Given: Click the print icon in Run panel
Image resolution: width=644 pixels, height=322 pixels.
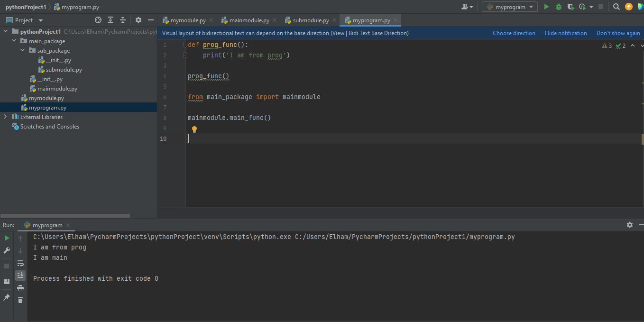Looking at the screenshot, I should pos(20,288).
